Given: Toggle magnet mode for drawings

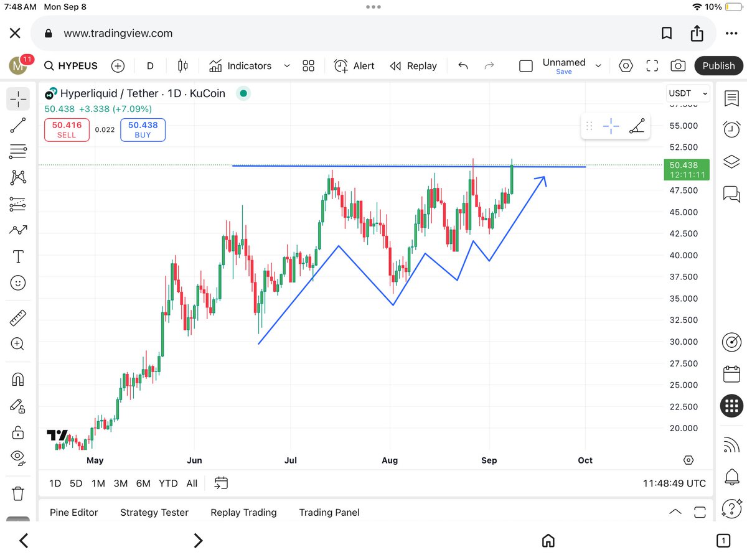Looking at the screenshot, I should 18,379.
